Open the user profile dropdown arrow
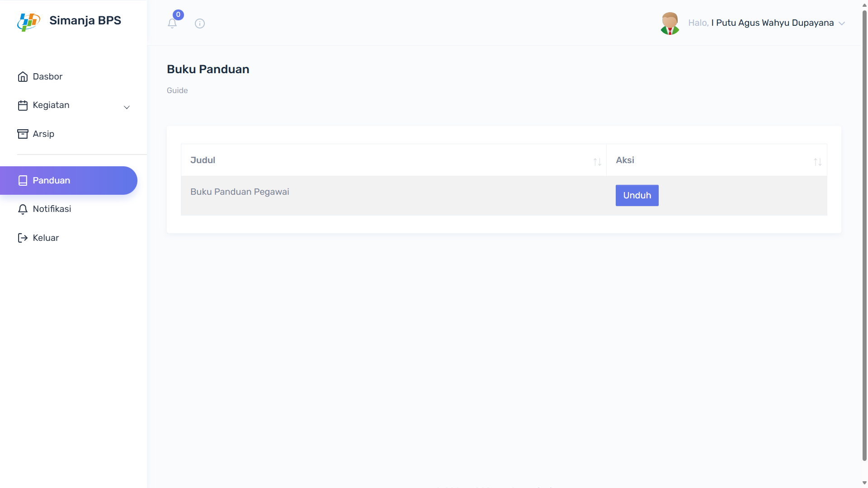This screenshot has height=488, width=868. pyautogui.click(x=842, y=23)
